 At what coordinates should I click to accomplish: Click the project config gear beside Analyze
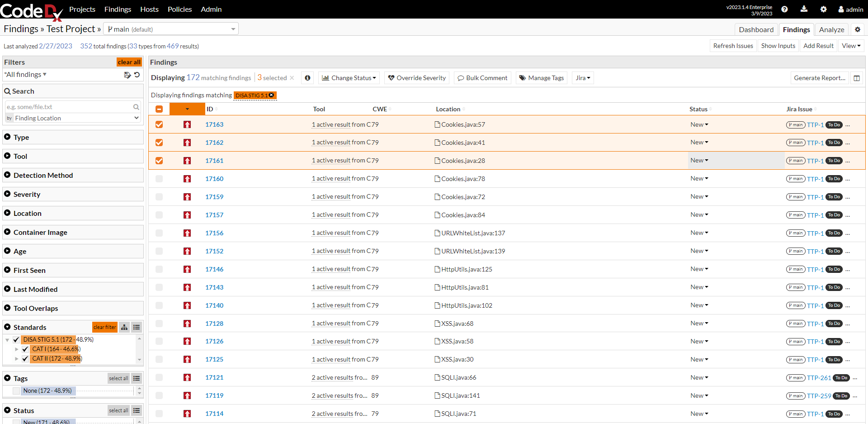[x=858, y=29]
